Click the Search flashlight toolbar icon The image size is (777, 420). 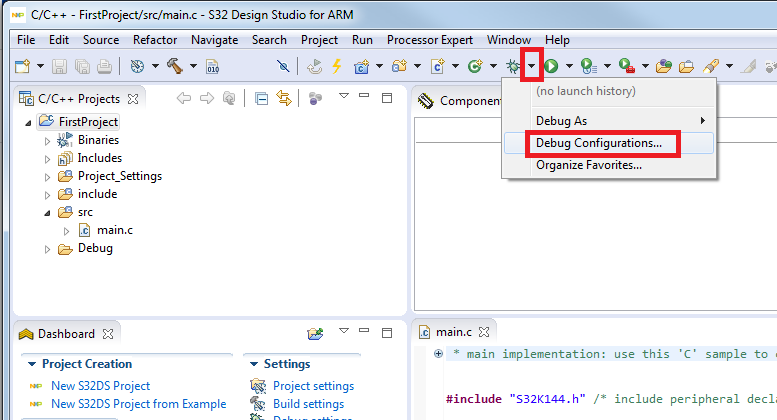711,66
